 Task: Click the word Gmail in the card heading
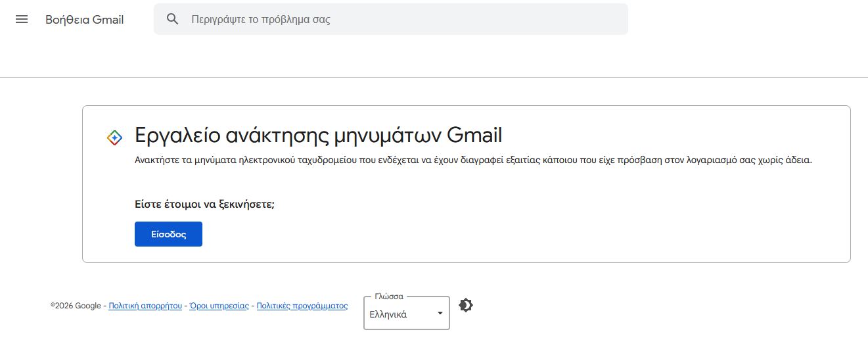[474, 135]
